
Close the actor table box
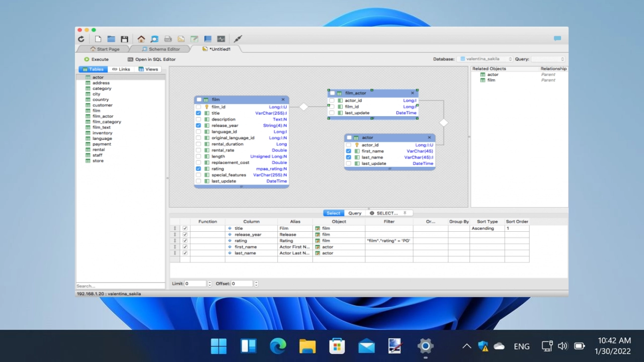point(429,137)
